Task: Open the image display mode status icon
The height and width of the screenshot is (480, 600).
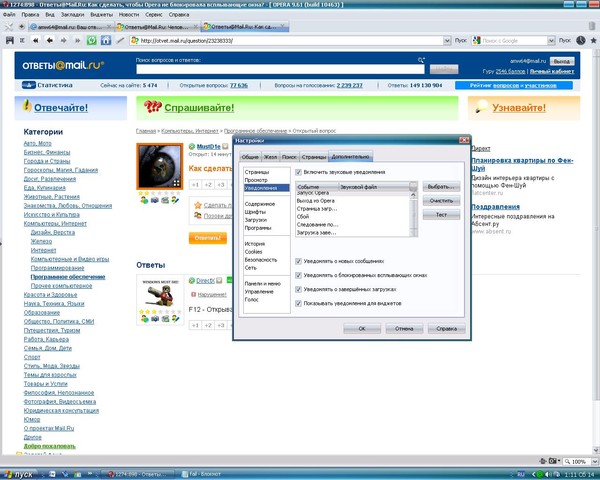Action: click(553, 461)
